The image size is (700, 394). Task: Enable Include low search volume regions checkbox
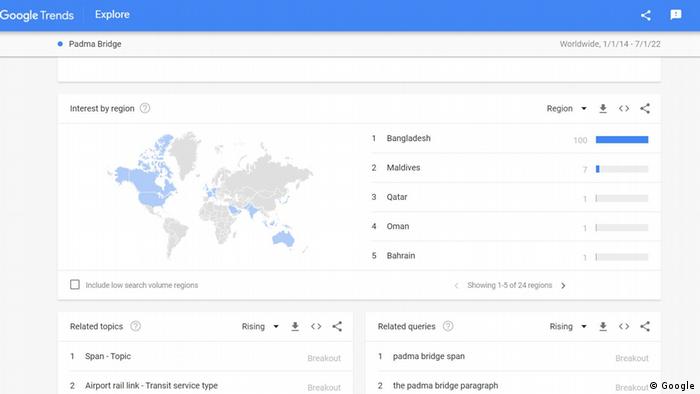[x=75, y=285]
